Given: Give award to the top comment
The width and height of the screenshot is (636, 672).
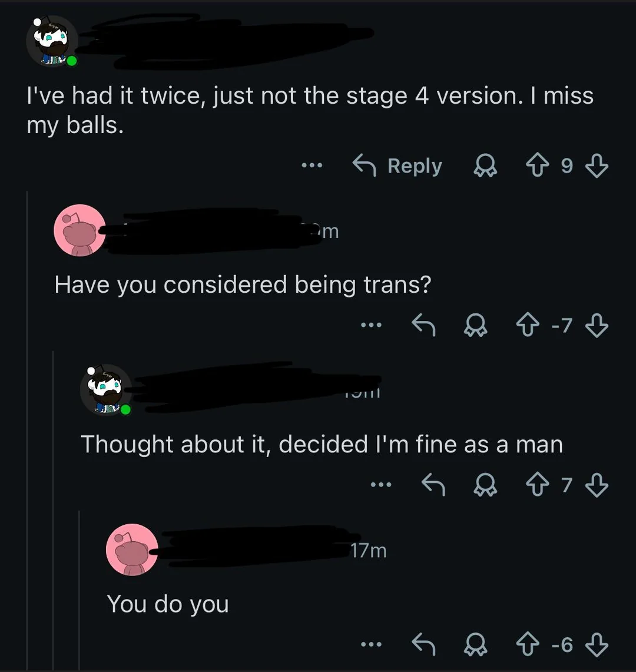Looking at the screenshot, I should tap(486, 166).
